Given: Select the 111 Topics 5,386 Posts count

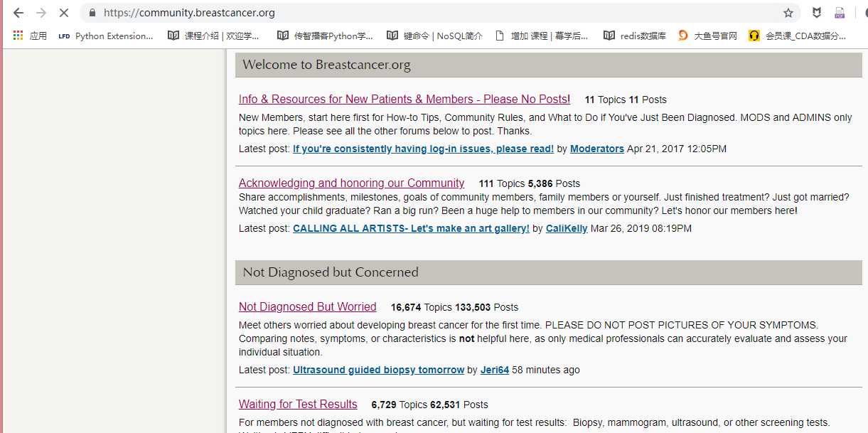Looking at the screenshot, I should (x=530, y=183).
